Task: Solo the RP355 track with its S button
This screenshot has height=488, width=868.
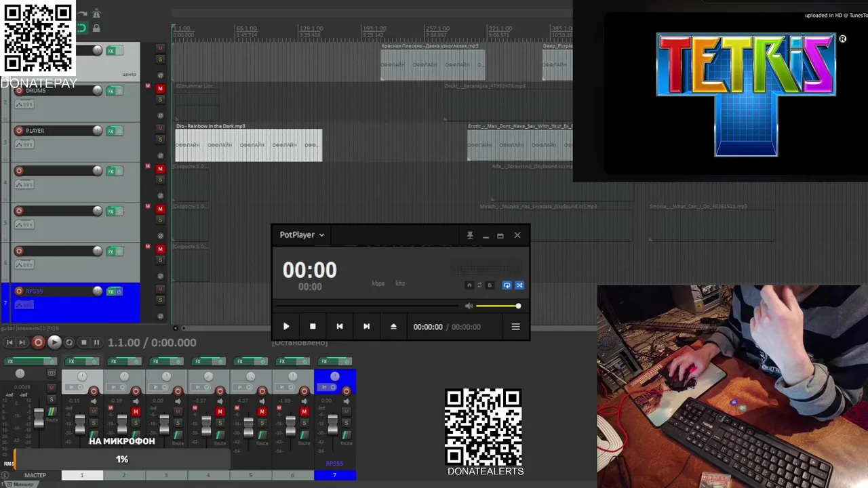Action: point(161,300)
